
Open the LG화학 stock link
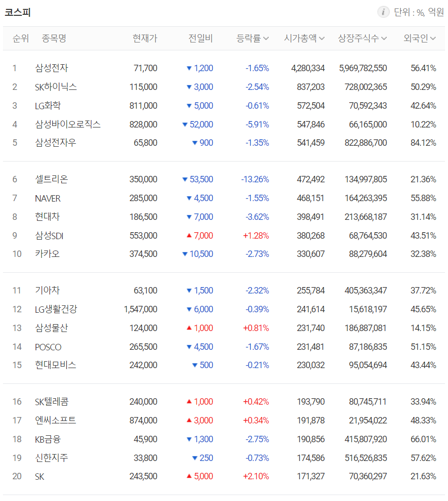pos(47,106)
